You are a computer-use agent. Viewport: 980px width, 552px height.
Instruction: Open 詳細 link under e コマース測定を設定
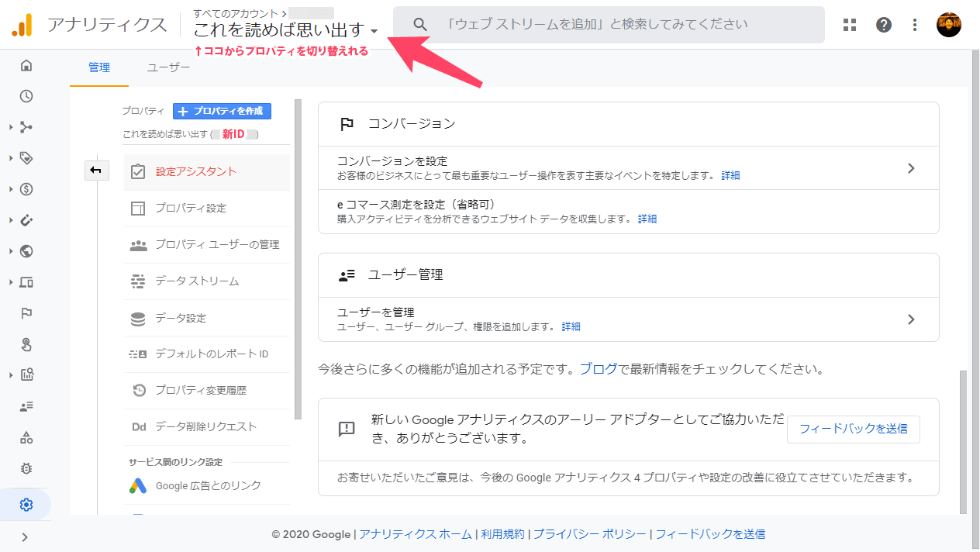647,219
